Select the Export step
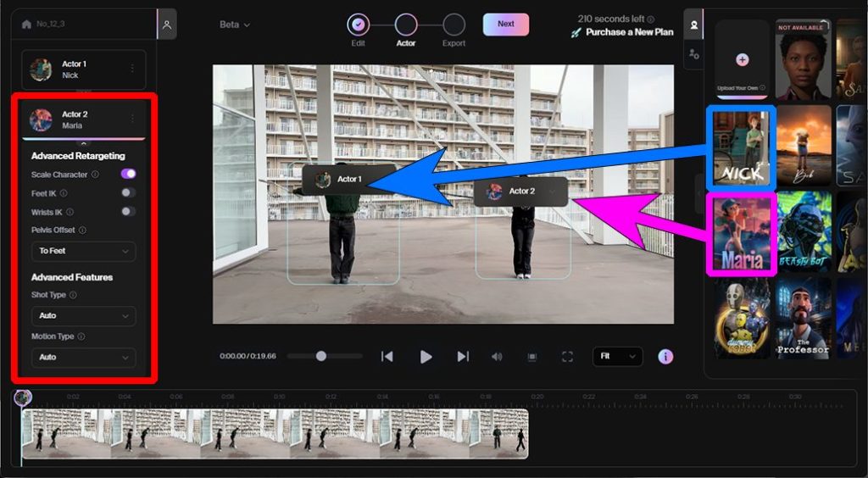868x478 pixels. point(453,25)
